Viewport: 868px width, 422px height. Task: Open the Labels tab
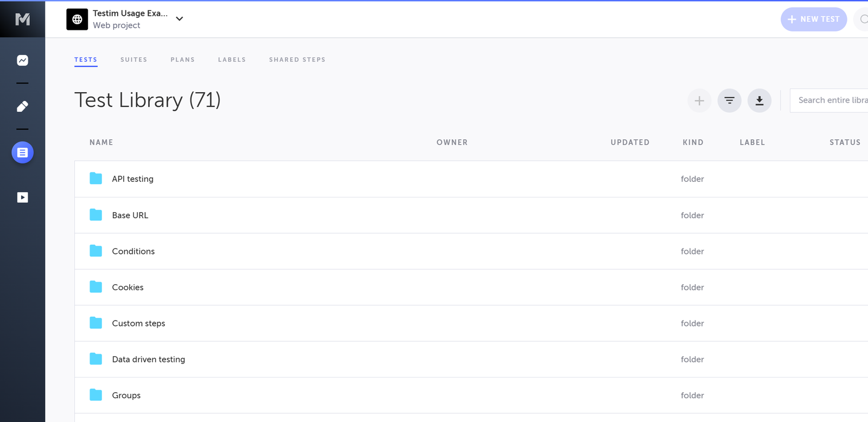pos(232,60)
